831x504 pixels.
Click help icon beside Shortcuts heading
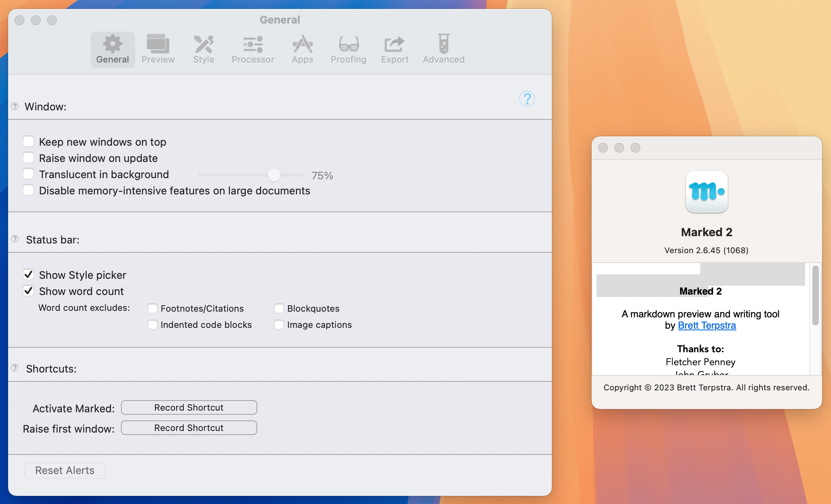15,368
